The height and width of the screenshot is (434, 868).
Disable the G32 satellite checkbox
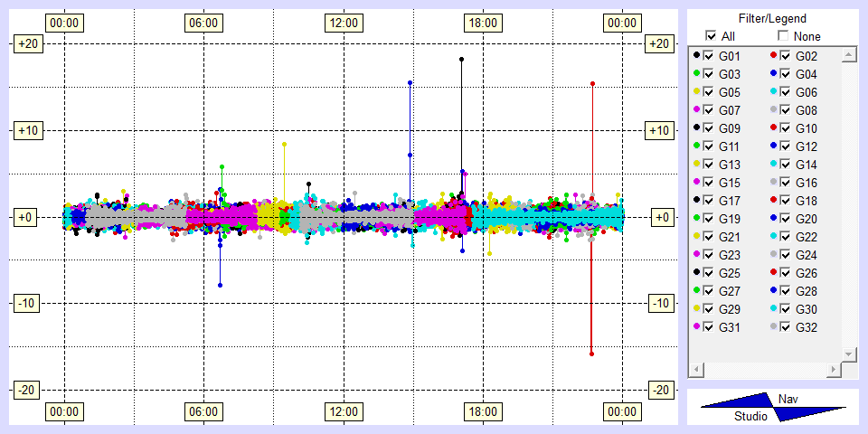pos(786,327)
